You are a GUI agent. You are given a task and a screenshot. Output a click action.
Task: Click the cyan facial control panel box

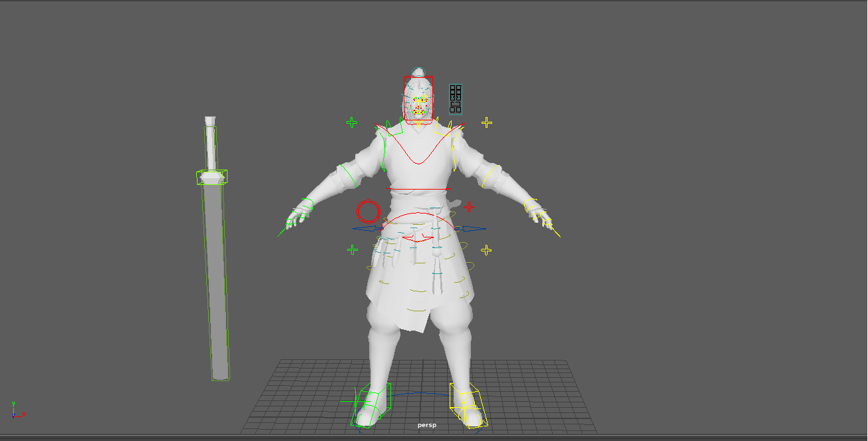tap(456, 99)
